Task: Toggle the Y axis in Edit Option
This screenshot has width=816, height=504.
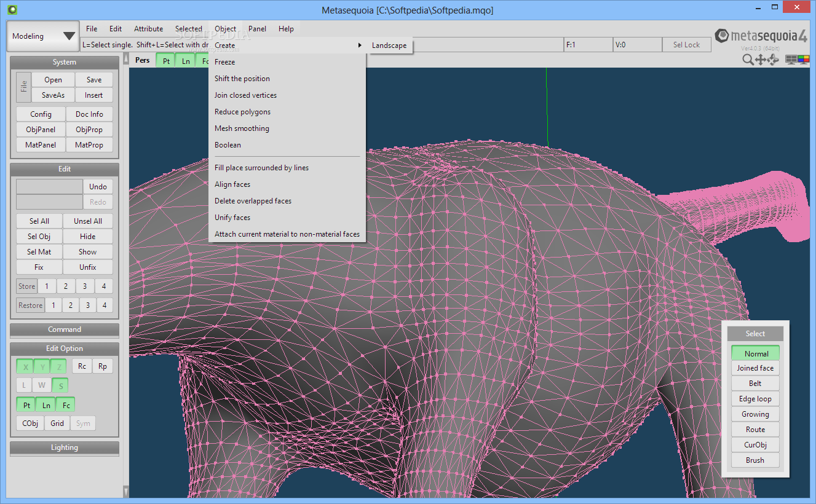Action: point(42,368)
